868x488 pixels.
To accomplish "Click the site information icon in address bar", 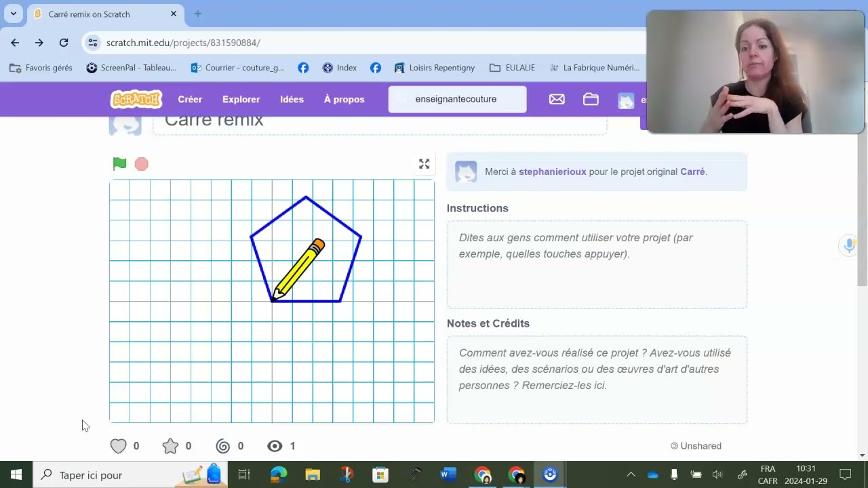I will click(93, 43).
